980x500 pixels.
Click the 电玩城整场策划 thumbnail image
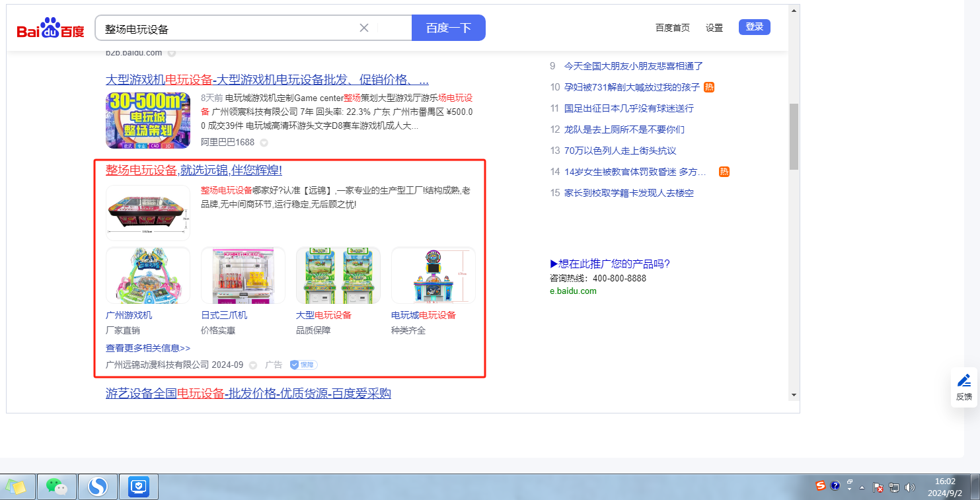[x=148, y=120]
